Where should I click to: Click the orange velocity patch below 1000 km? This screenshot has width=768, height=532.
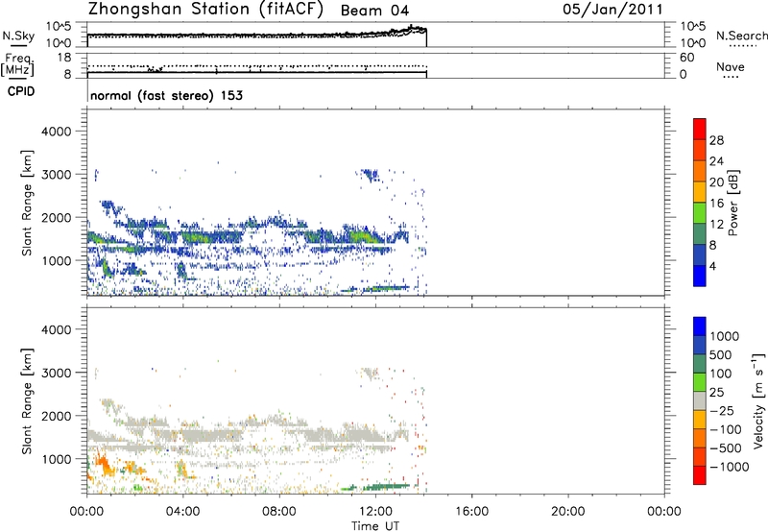(103, 464)
